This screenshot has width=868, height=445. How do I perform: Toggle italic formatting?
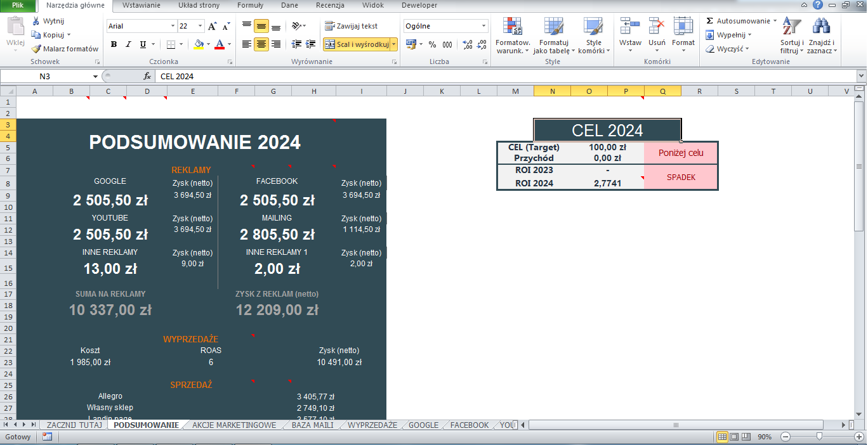(x=128, y=44)
